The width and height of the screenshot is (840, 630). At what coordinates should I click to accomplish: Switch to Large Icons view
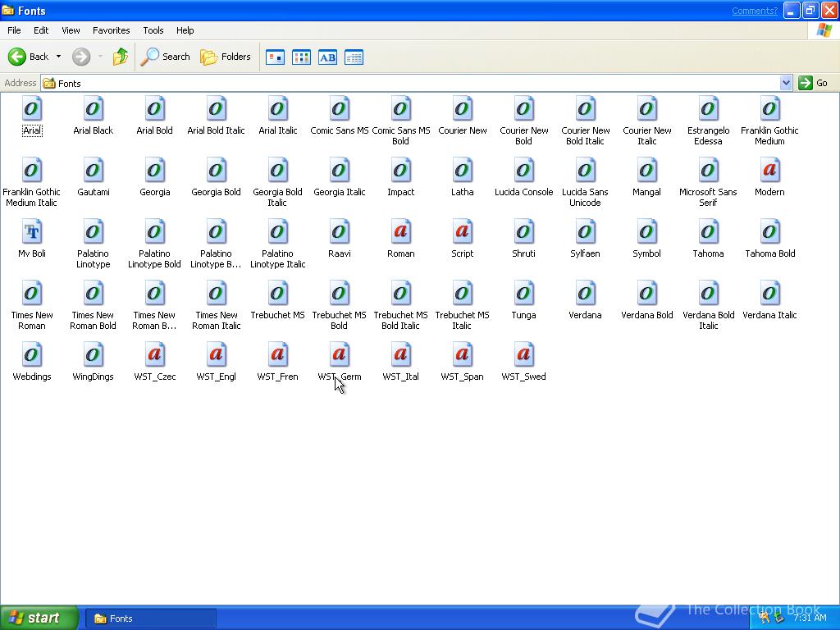276,57
